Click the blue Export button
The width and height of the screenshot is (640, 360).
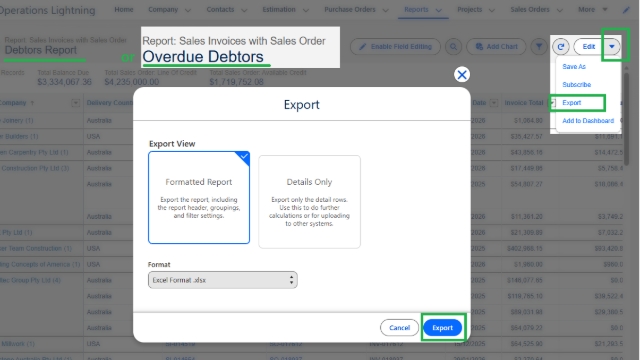pyautogui.click(x=442, y=327)
